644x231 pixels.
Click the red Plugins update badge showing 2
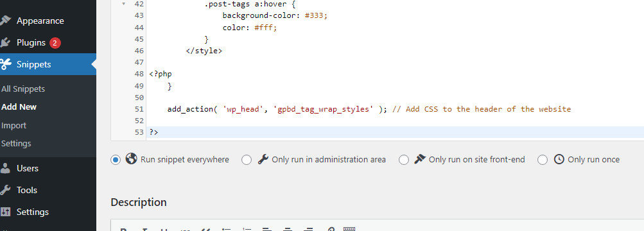55,43
